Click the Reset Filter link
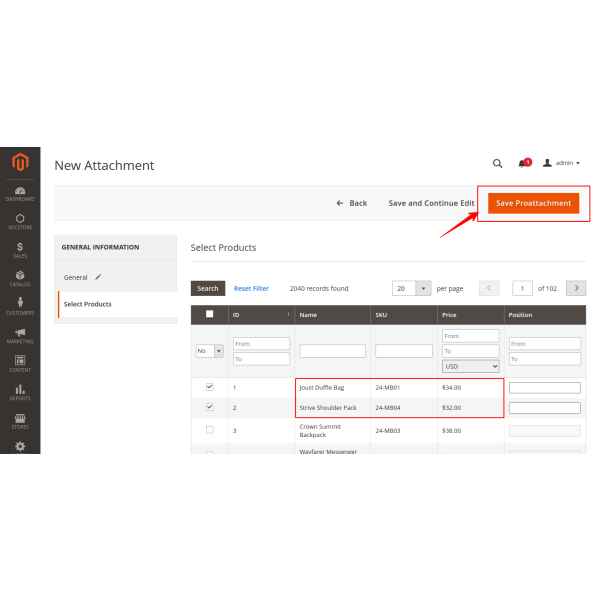The width and height of the screenshot is (600, 600). [x=251, y=288]
